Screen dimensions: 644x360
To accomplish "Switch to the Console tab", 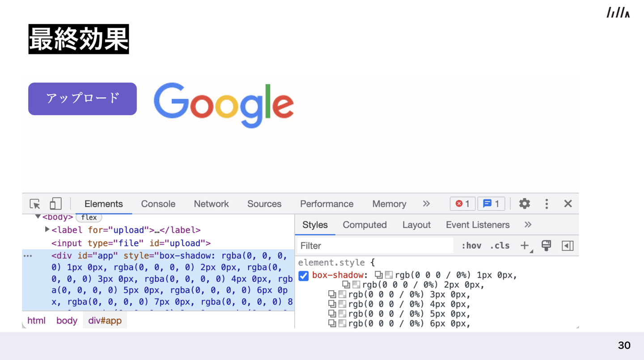I will click(x=158, y=204).
